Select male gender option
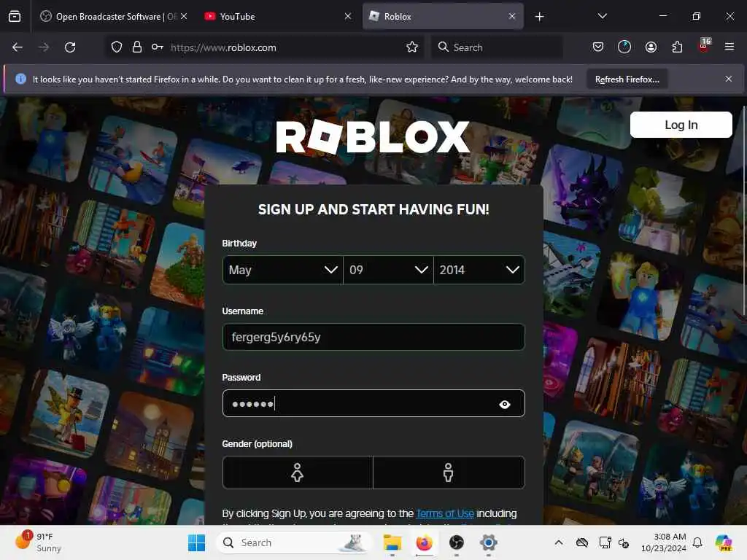The image size is (747, 560). pos(449,472)
